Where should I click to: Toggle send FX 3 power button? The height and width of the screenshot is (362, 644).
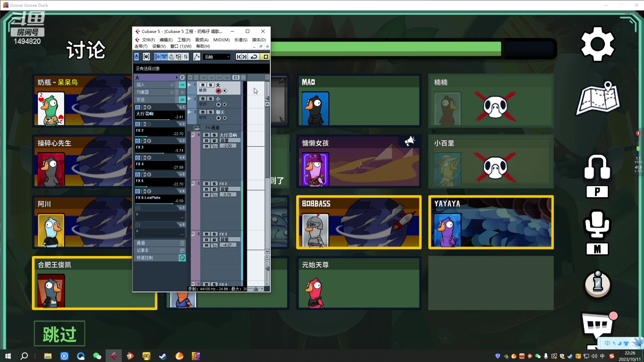[138, 141]
